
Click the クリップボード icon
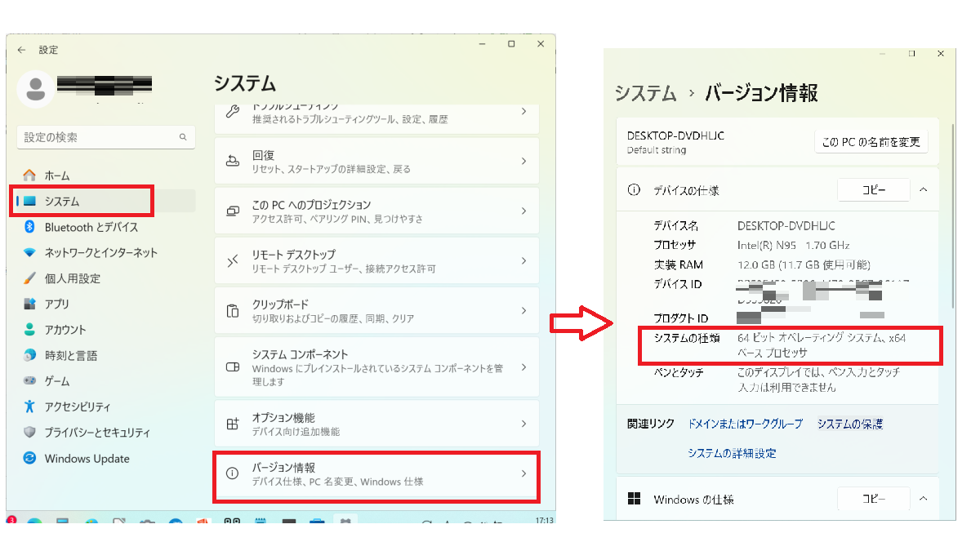(233, 311)
